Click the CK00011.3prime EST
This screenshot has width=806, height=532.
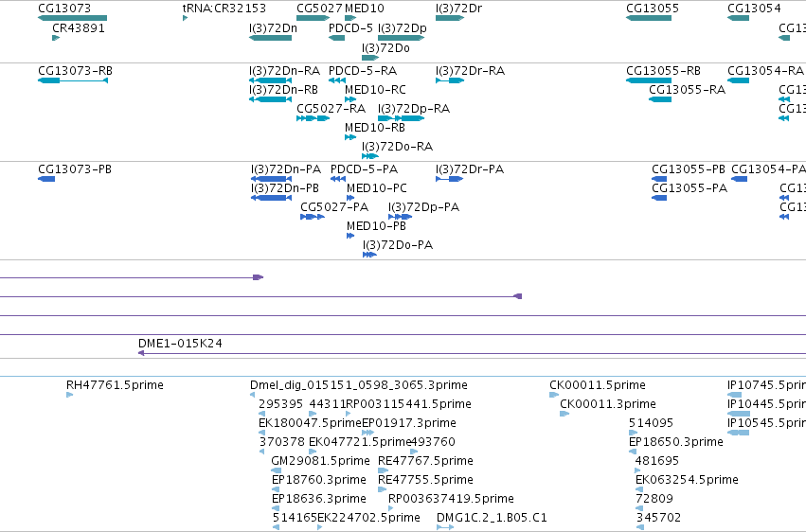tap(564, 414)
